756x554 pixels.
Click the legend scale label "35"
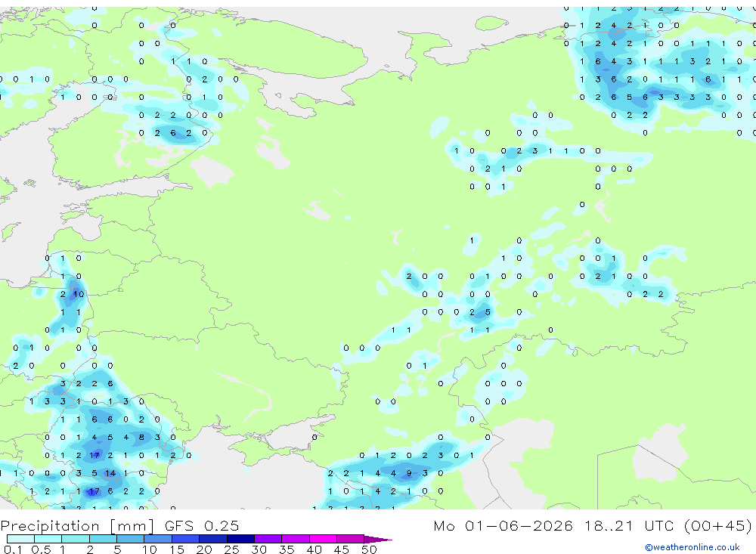(x=287, y=549)
